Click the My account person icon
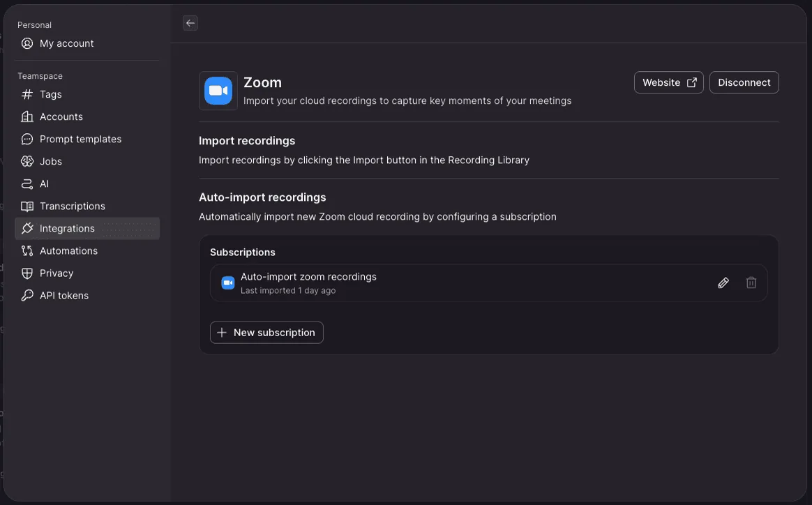812x505 pixels. click(x=27, y=43)
